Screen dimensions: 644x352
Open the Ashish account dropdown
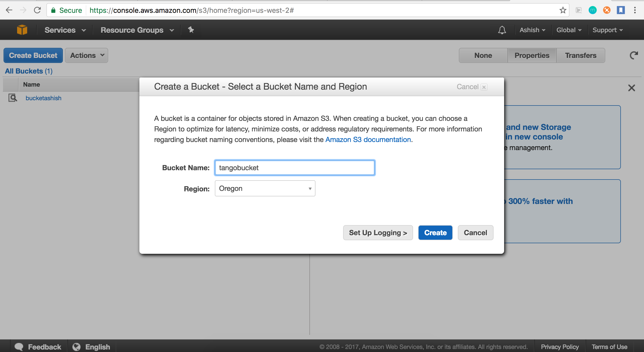point(532,30)
